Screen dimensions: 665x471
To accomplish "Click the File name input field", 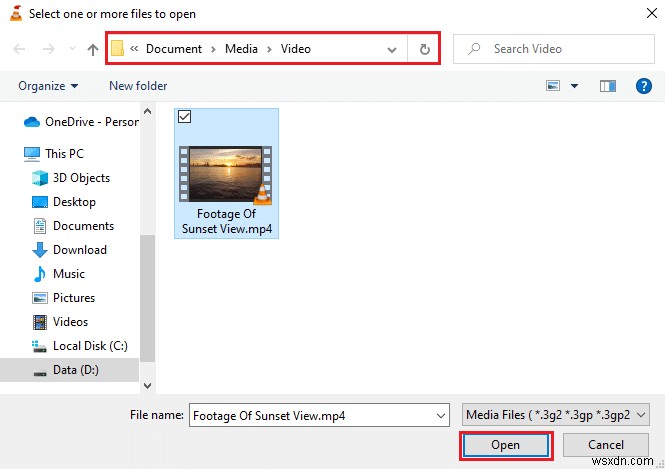I will tap(319, 415).
